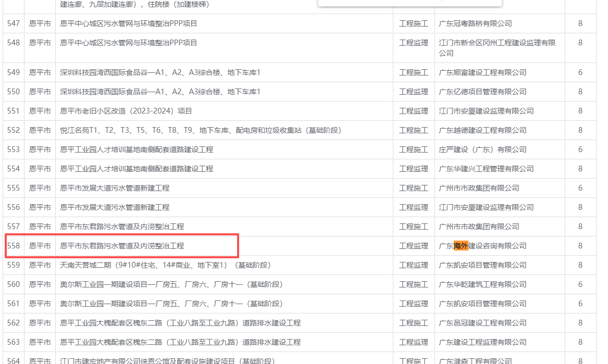Viewport: 608px width, 364px height.
Task: Select company 广东邑冠建设工程有限公司
Action: pos(482,323)
